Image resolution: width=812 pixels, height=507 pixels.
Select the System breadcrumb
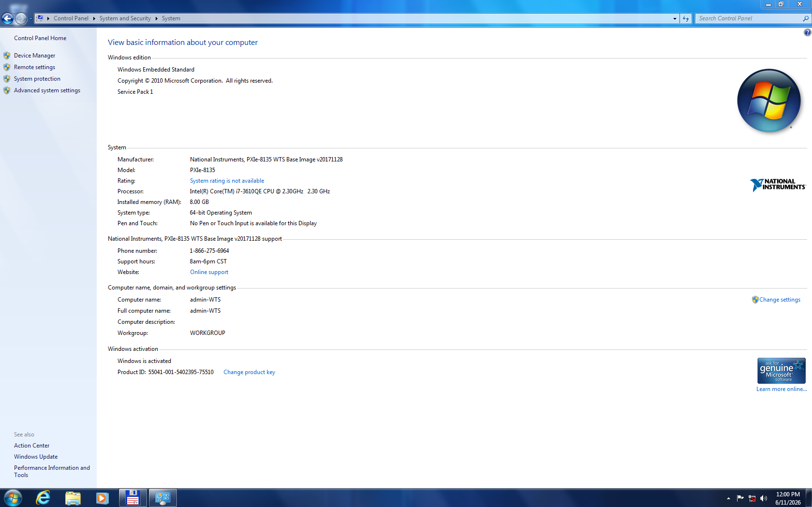(171, 18)
